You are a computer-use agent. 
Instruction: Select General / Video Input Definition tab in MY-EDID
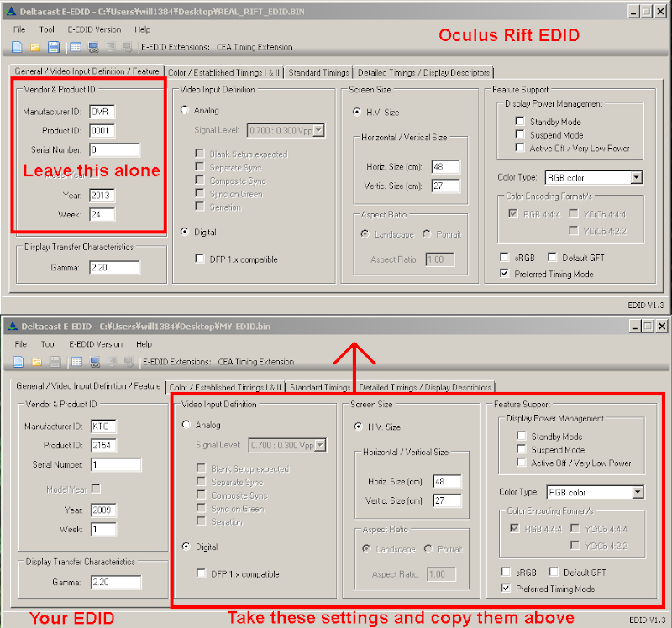[88, 386]
